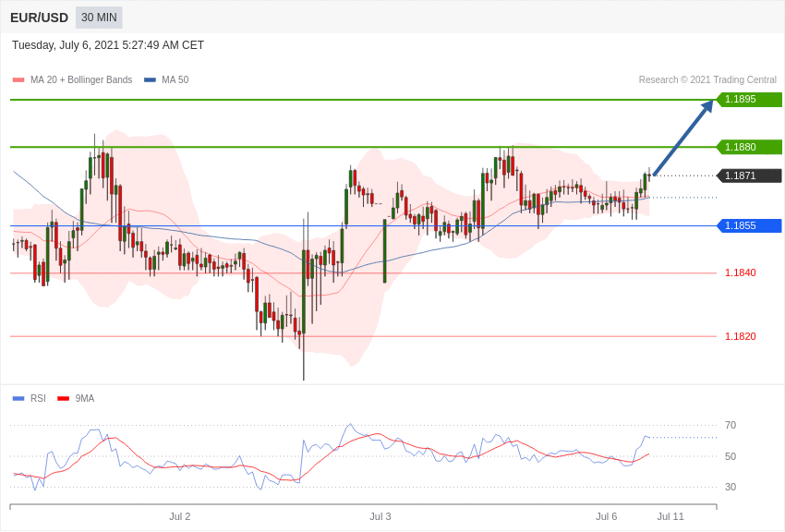Image resolution: width=785 pixels, height=532 pixels.
Task: Click the blue upward forecast arrow
Action: (x=682, y=139)
